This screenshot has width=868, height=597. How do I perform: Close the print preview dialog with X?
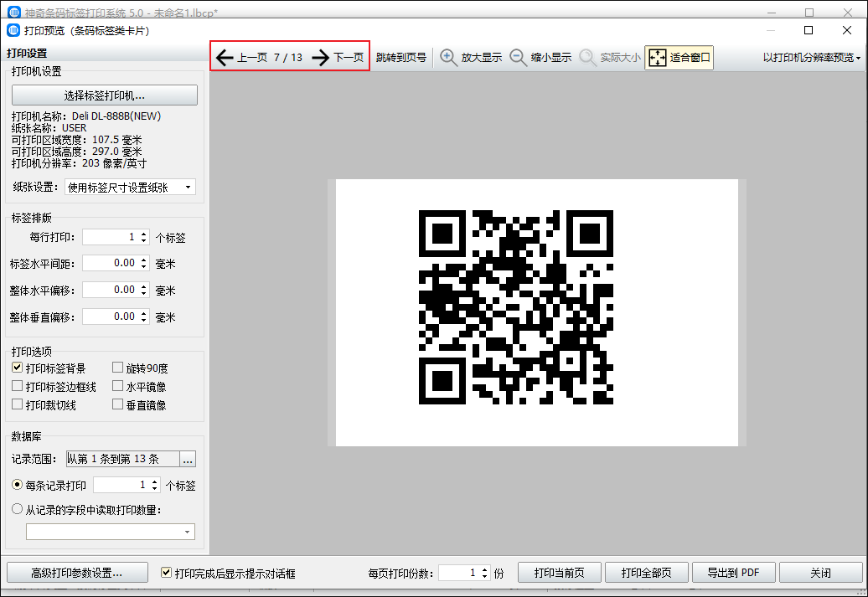point(847,30)
